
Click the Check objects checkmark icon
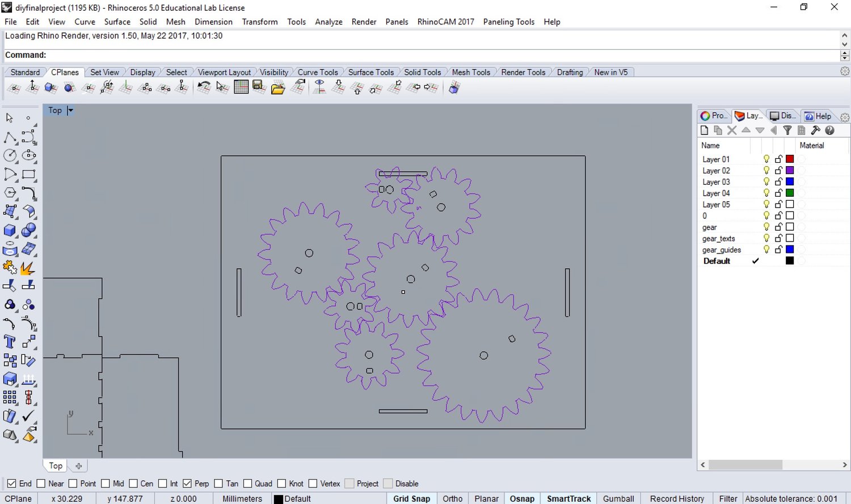[28, 417]
